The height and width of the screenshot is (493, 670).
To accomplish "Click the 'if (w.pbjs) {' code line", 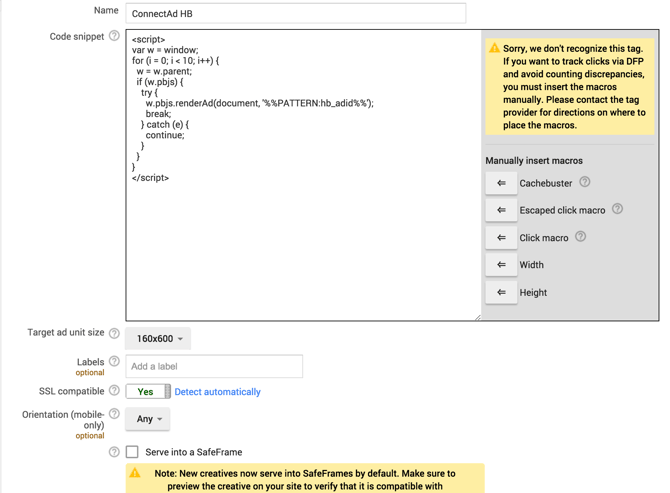I will [160, 82].
